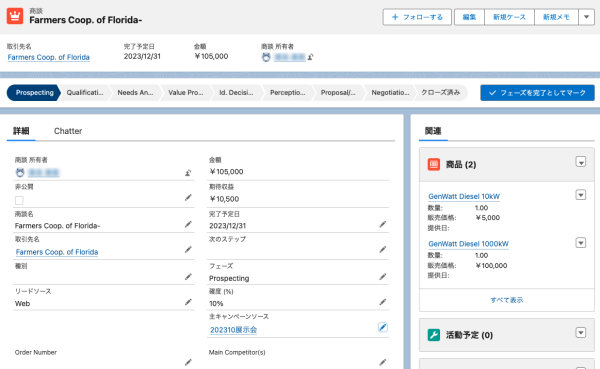Click the Web lead source value

click(23, 304)
